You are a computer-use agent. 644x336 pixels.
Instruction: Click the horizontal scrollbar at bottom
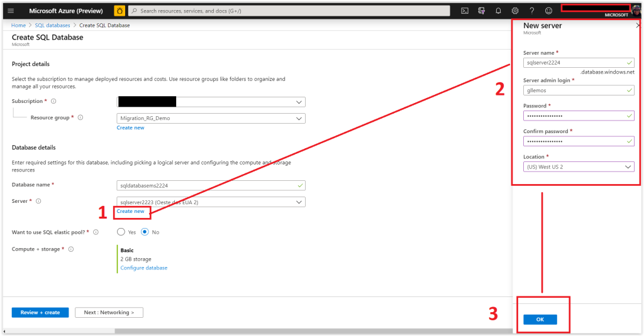pyautogui.click(x=313, y=331)
